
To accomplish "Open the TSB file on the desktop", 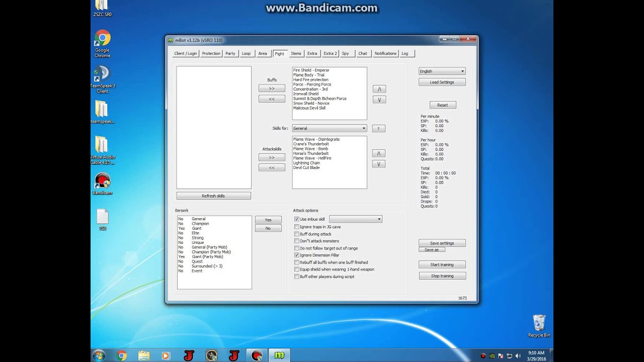I will (102, 220).
